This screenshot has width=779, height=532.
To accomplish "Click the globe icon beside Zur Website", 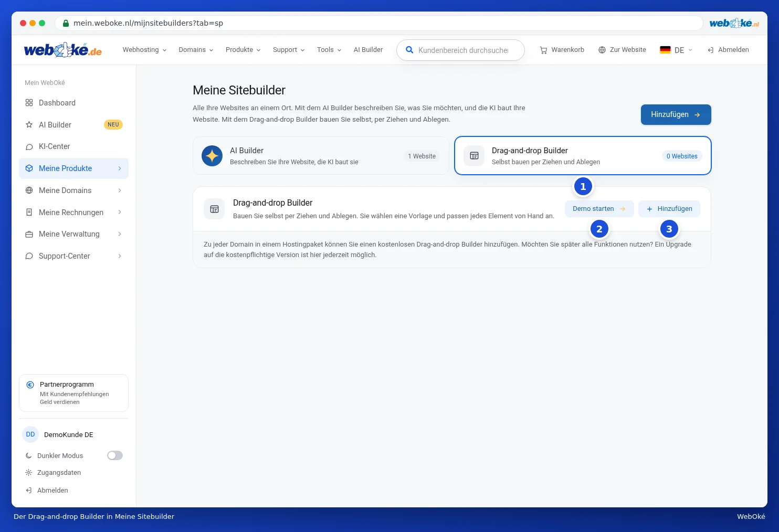I will tap(602, 50).
